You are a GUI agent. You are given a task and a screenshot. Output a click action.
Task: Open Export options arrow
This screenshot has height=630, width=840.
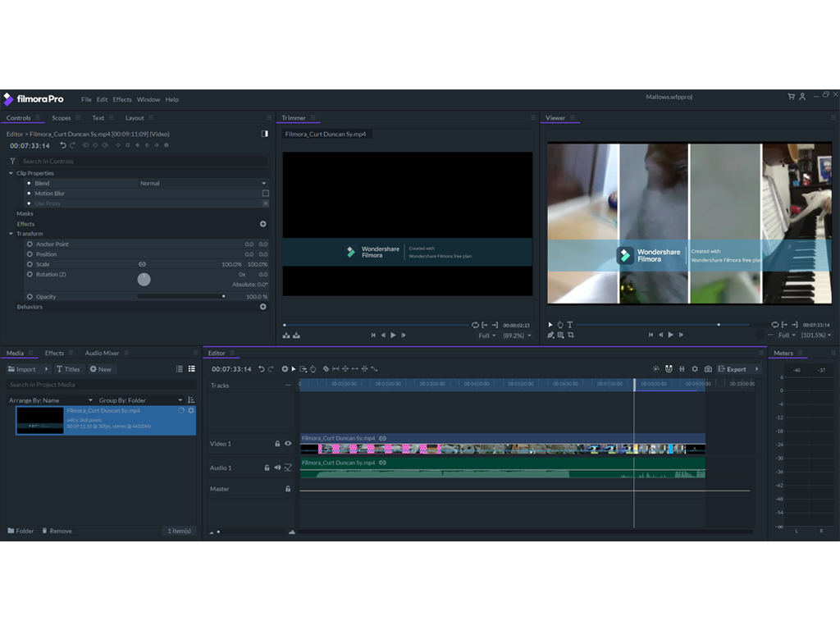[756, 369]
